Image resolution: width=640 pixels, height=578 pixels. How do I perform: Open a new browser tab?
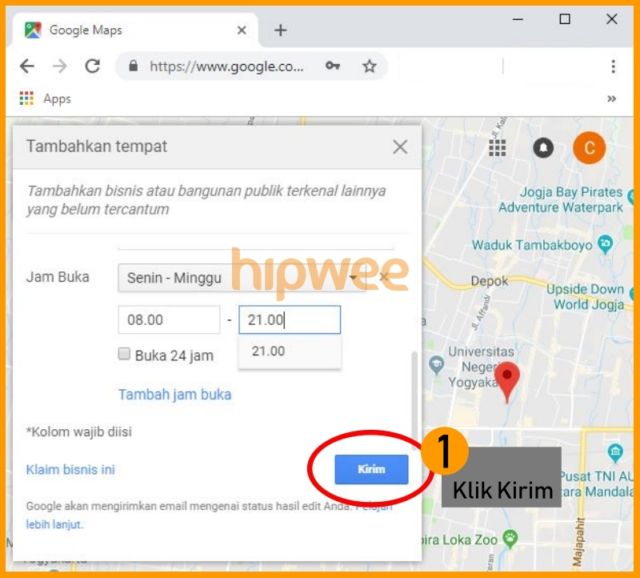[280, 30]
